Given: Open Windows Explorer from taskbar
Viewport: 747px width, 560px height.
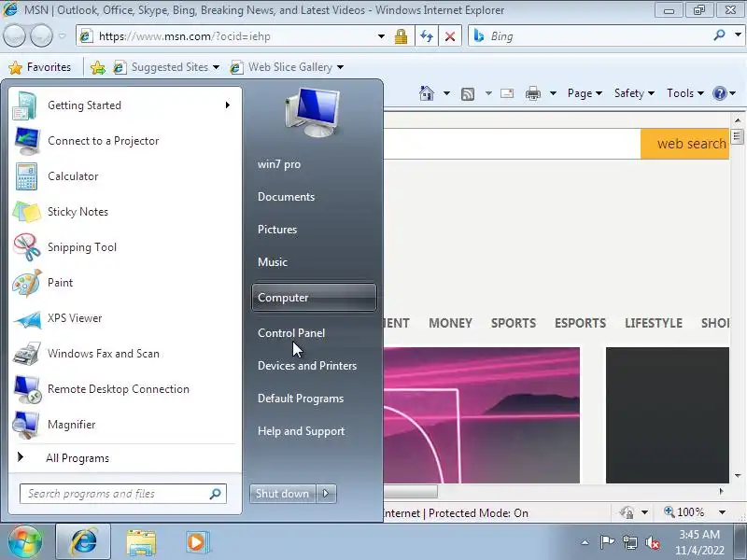Looking at the screenshot, I should (x=141, y=542).
